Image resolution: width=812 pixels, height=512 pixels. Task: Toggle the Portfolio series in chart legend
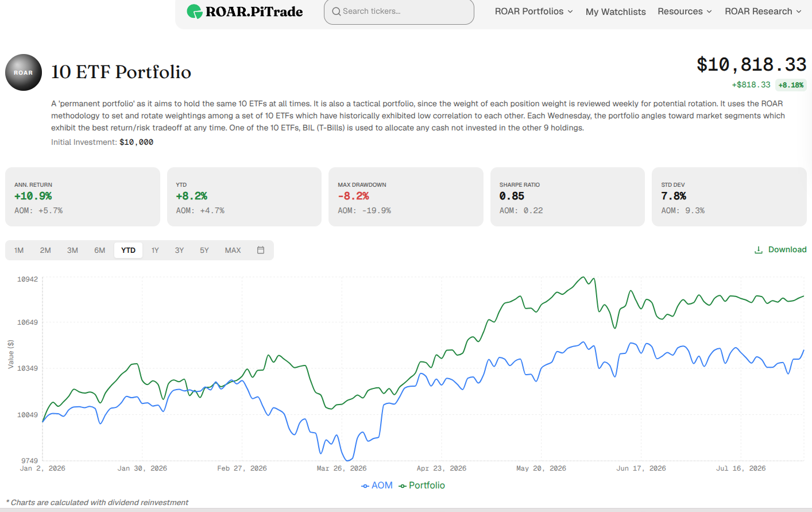tap(422, 486)
